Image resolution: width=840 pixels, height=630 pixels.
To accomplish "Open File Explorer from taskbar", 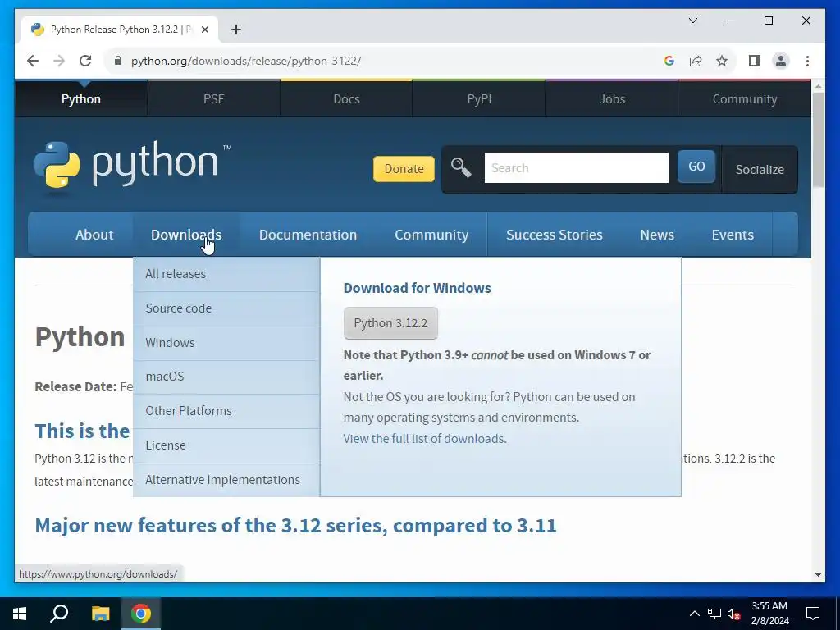I will [x=100, y=614].
